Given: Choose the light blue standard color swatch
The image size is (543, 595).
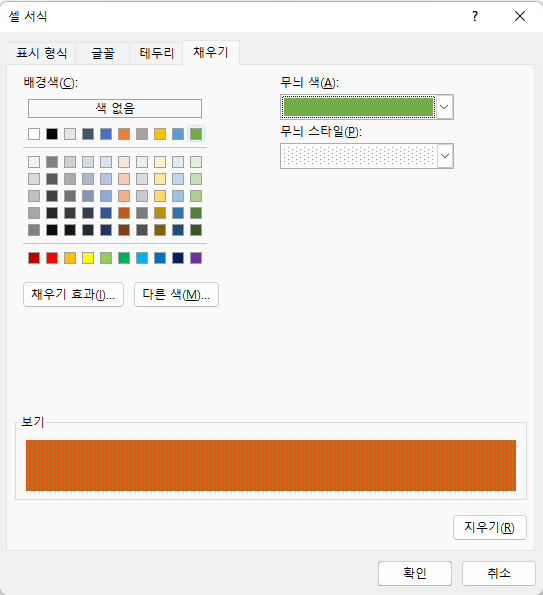Looking at the screenshot, I should click(142, 258).
